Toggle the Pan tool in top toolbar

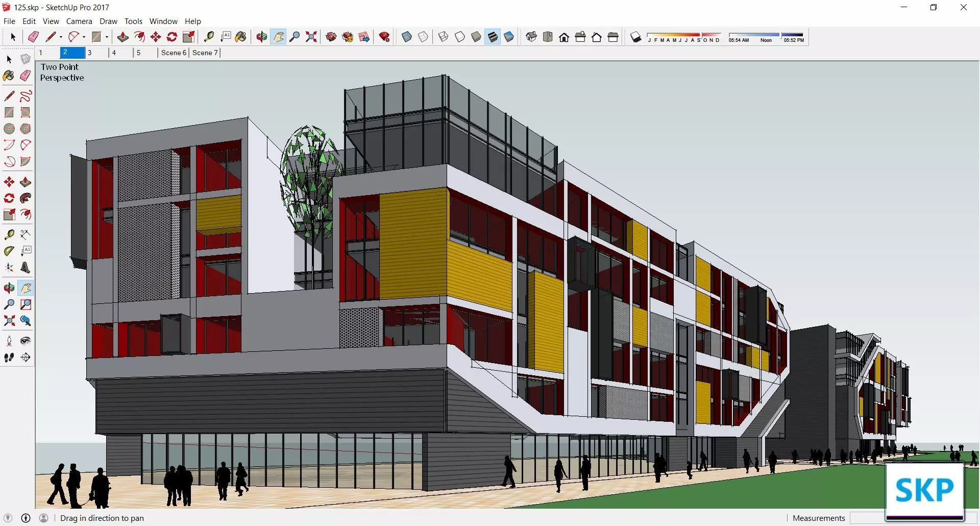pos(278,37)
